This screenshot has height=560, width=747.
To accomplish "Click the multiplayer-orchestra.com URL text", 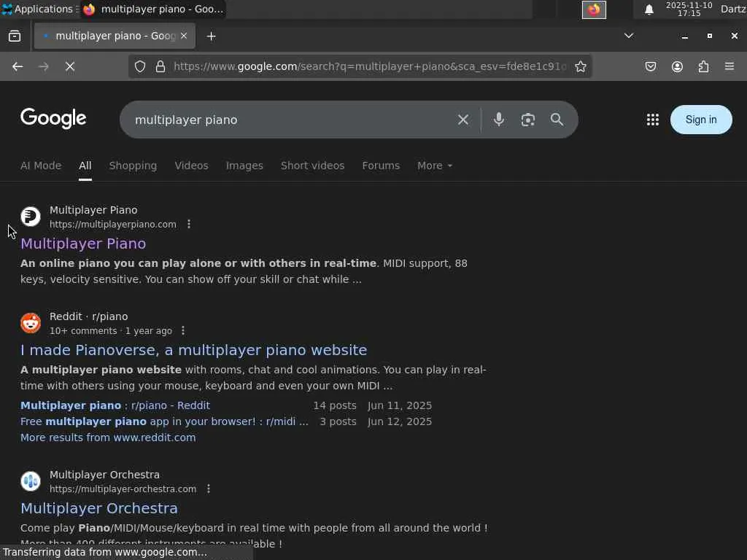I will [x=123, y=489].
